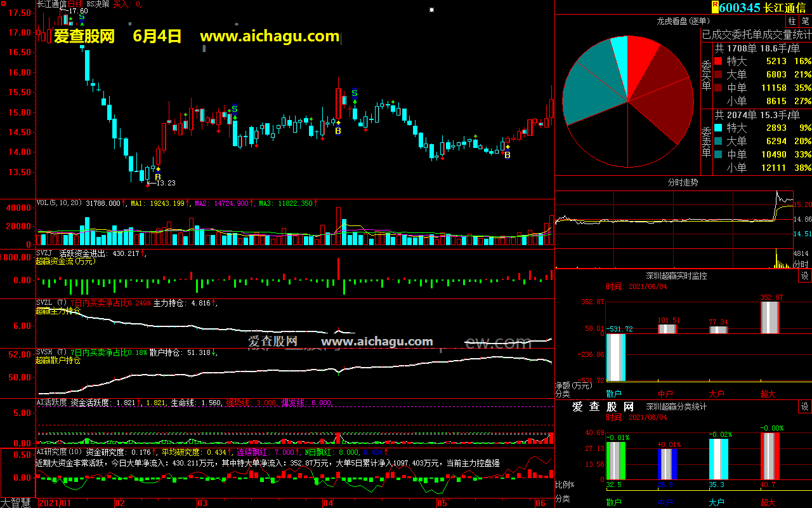The image size is (812, 508).
Task: Click the 超赢散户持仓 label
Action: coord(58,360)
